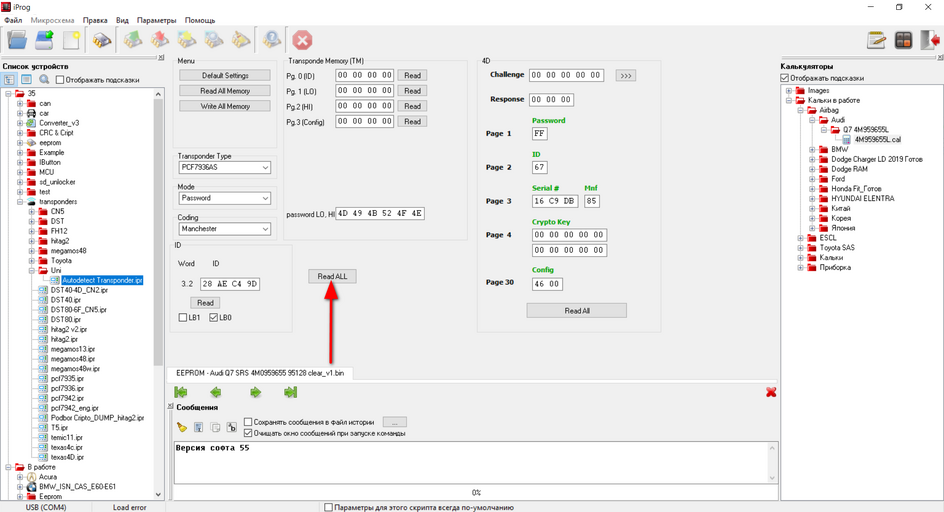Click the broom icon in the messages panel
944x512 pixels.
click(182, 427)
